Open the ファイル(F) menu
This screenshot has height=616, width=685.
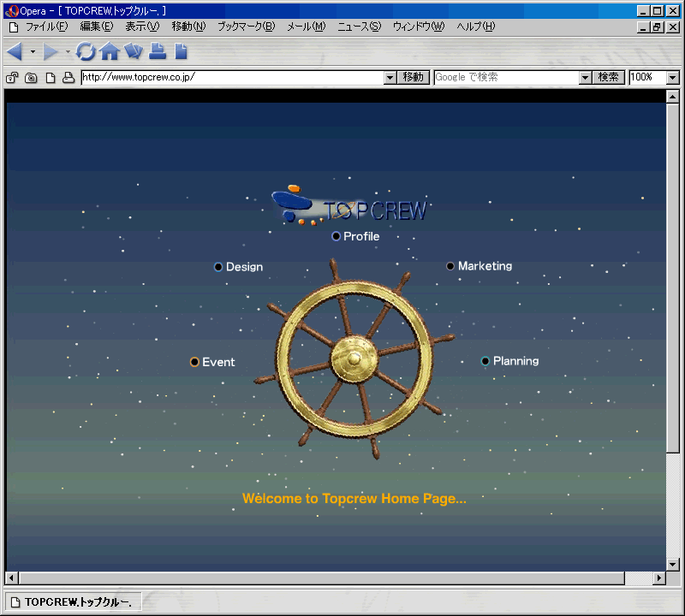pyautogui.click(x=47, y=27)
